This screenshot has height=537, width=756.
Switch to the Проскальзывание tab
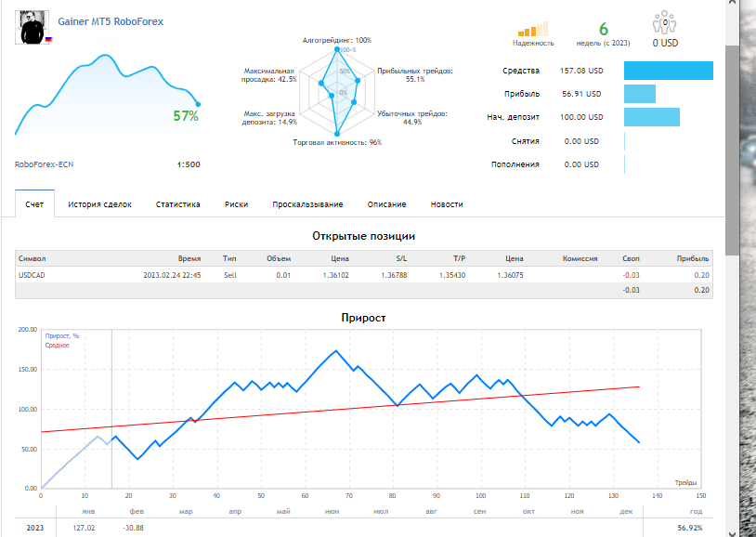point(307,204)
